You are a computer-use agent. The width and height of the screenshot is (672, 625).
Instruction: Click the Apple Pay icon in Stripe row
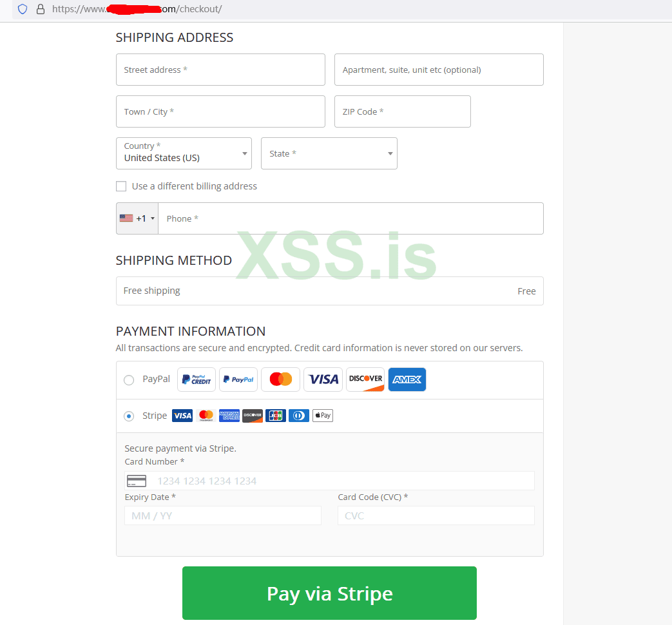click(323, 416)
